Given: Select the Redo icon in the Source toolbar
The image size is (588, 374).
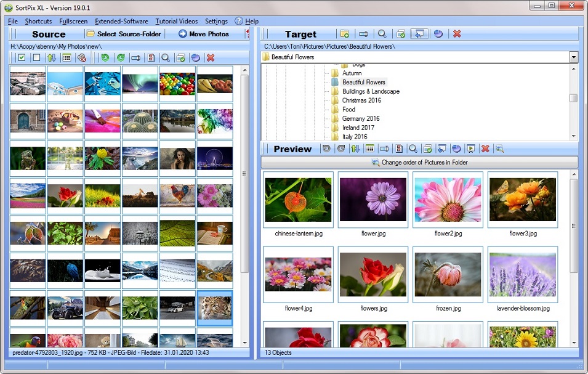Looking at the screenshot, I should (x=121, y=57).
